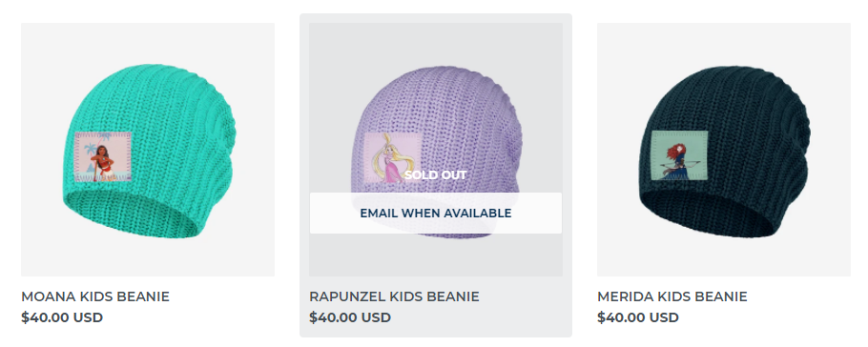
Task: Click the highlighted Rapunzel card's bottom margin
Action: click(436, 331)
